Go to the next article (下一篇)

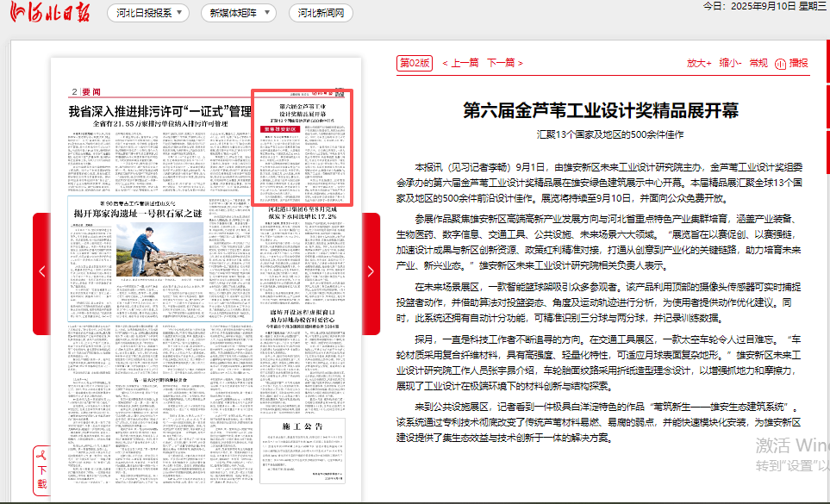pyautogui.click(x=505, y=63)
